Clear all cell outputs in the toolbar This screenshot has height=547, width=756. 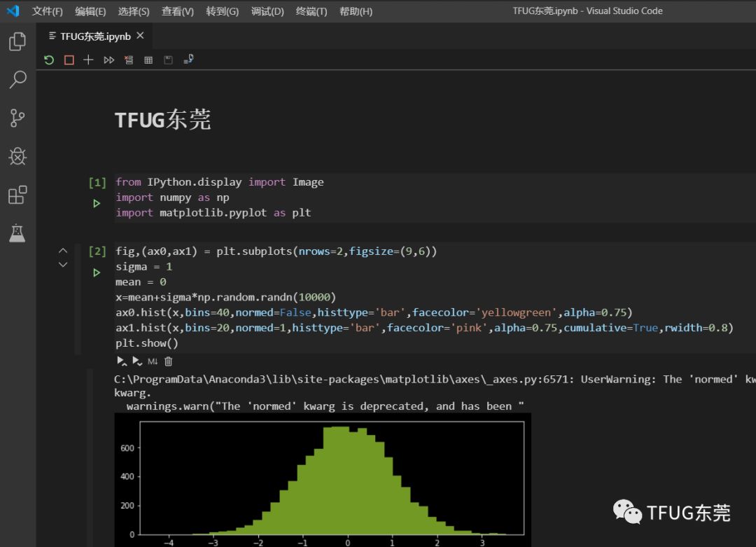coord(129,60)
